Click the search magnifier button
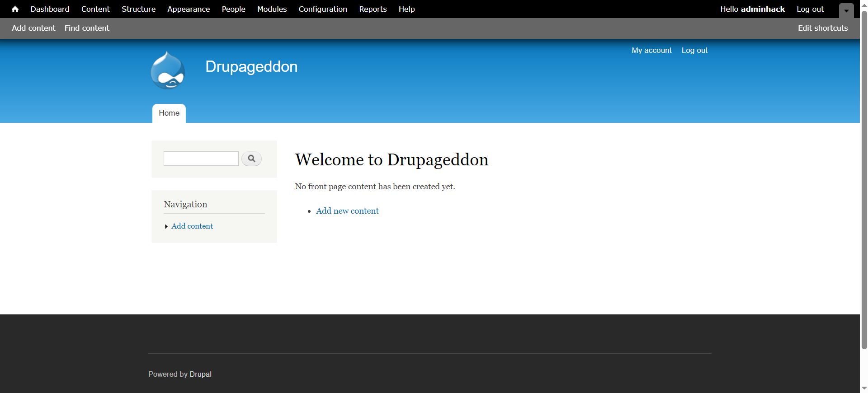Viewport: 868px width, 393px height. pyautogui.click(x=251, y=159)
